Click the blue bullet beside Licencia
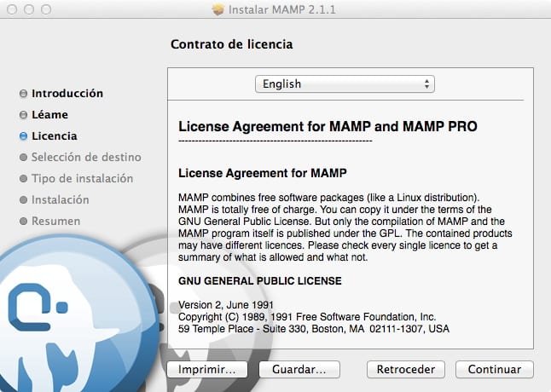 point(23,136)
